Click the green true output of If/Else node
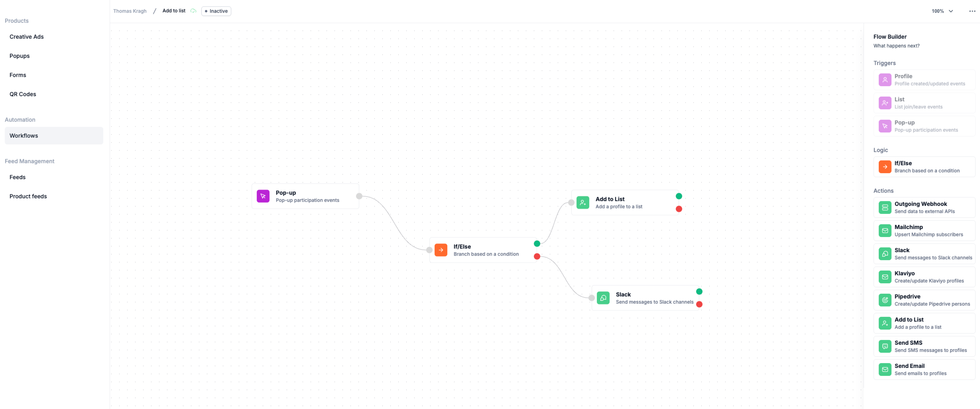Viewport: 980px width, 409px height. pos(537,244)
